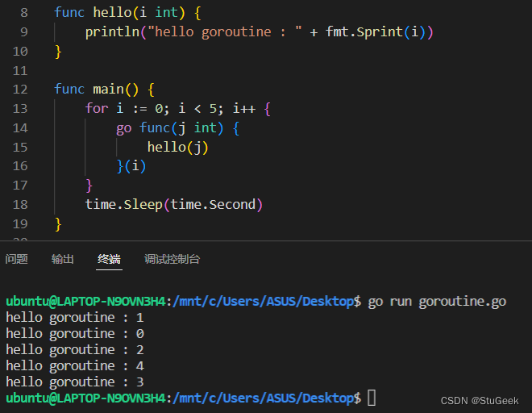Click terminal output 'hello goroutine : 3'

[x=75, y=382]
